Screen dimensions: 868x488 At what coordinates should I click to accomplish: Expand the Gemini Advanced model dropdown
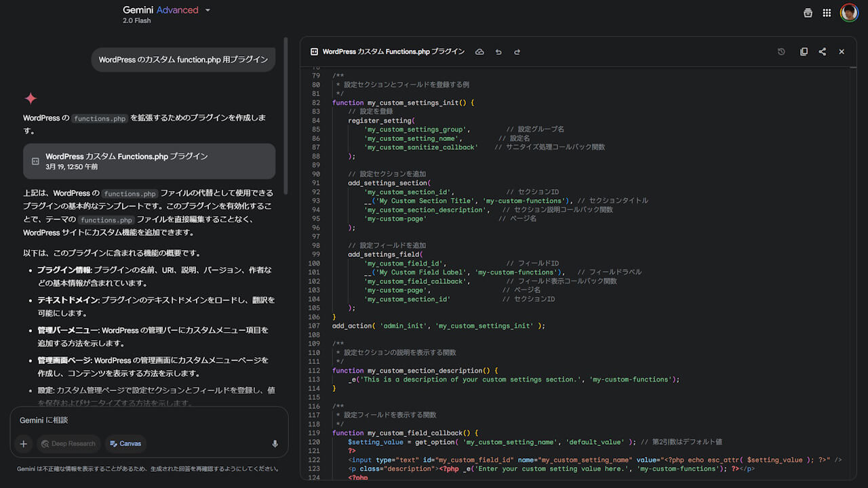[x=208, y=10]
